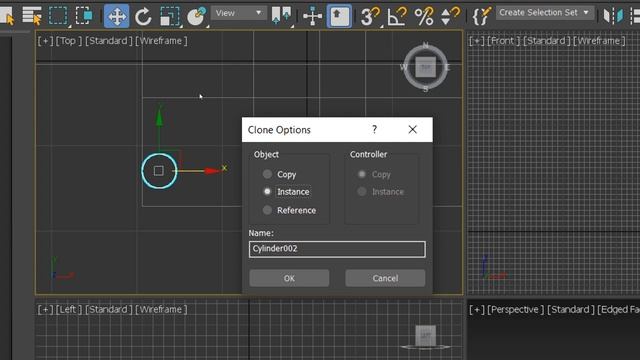Click the N compass point on ViewCube
640x360 pixels.
[x=426, y=45]
